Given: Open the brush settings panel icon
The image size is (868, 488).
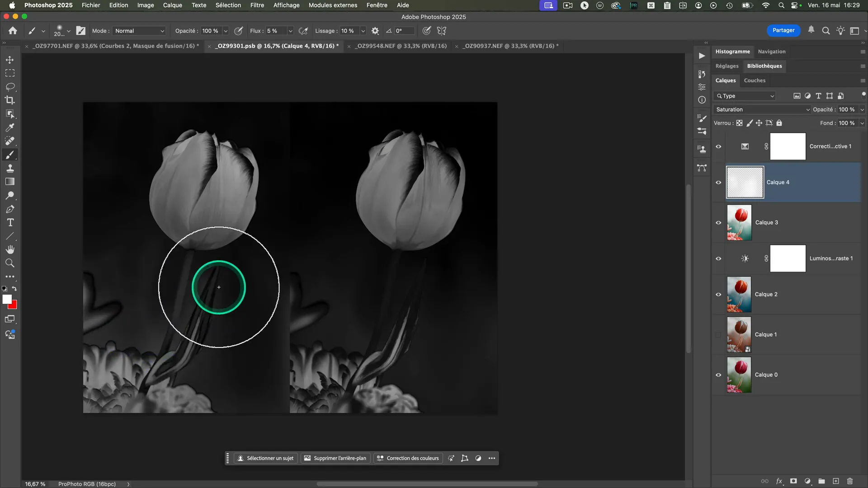Looking at the screenshot, I should (80, 31).
